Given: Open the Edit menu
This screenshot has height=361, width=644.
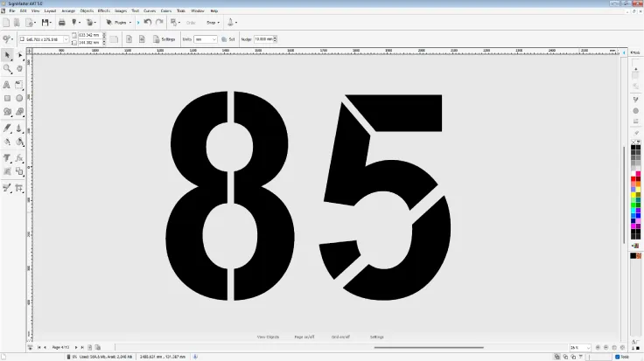Looking at the screenshot, I should tap(23, 11).
